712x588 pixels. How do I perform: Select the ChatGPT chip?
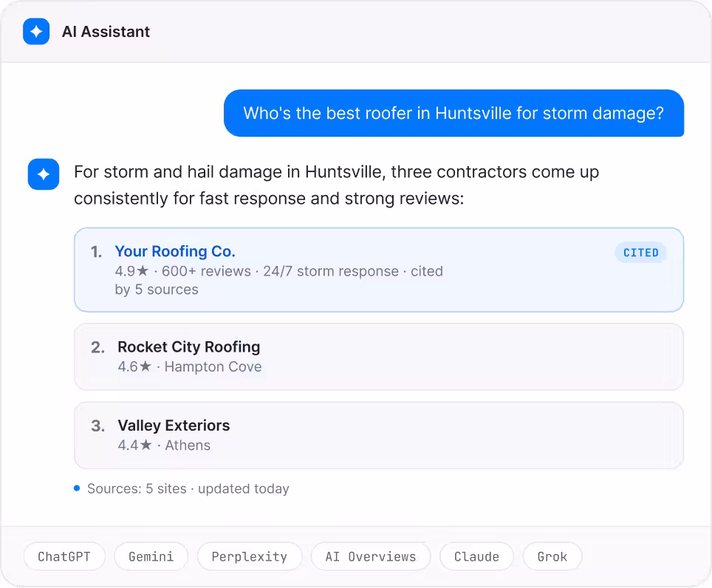point(64,556)
